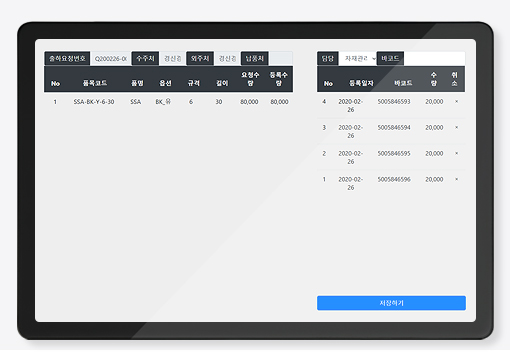Cancel barcode entry 5005846596
The image size is (510, 360).
tap(456, 179)
